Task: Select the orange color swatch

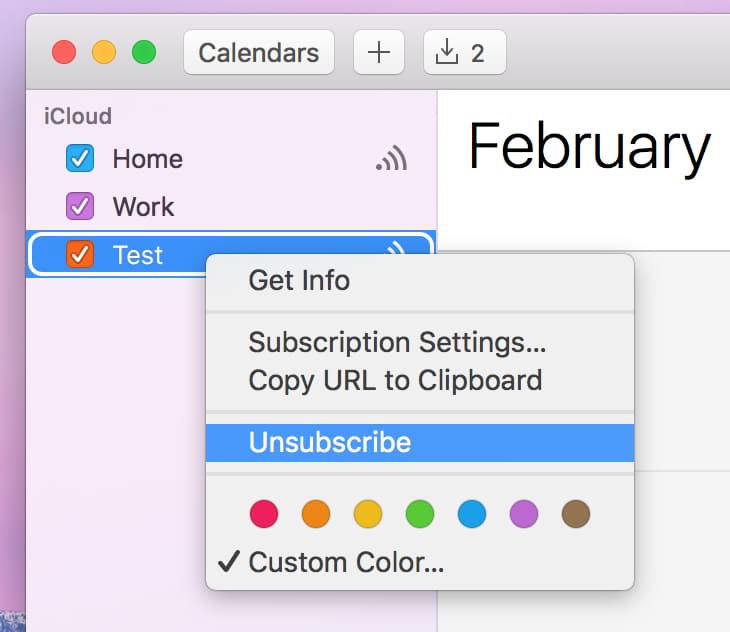Action: (316, 514)
